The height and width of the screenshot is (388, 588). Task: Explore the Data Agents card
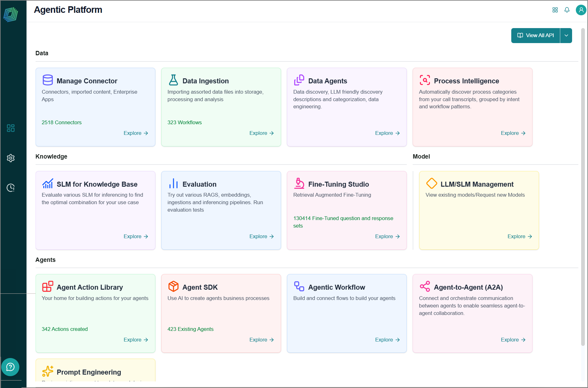(387, 133)
